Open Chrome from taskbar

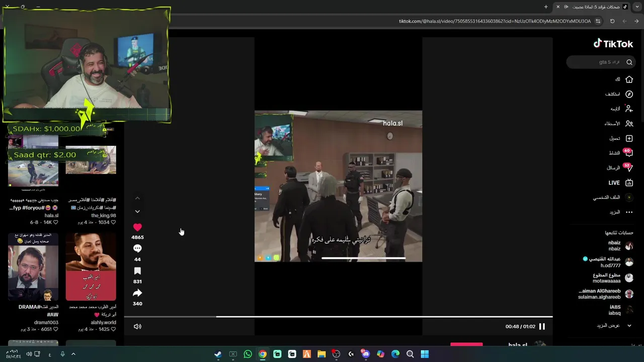coord(263,354)
